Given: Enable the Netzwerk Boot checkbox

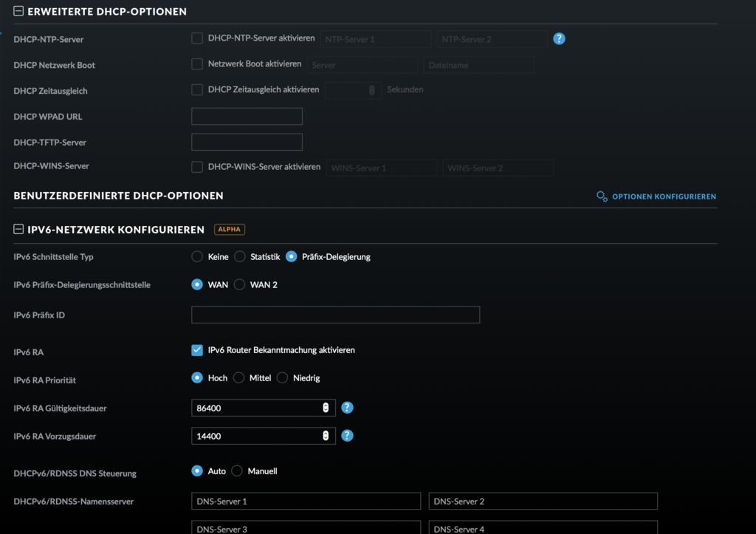Looking at the screenshot, I should 197,64.
